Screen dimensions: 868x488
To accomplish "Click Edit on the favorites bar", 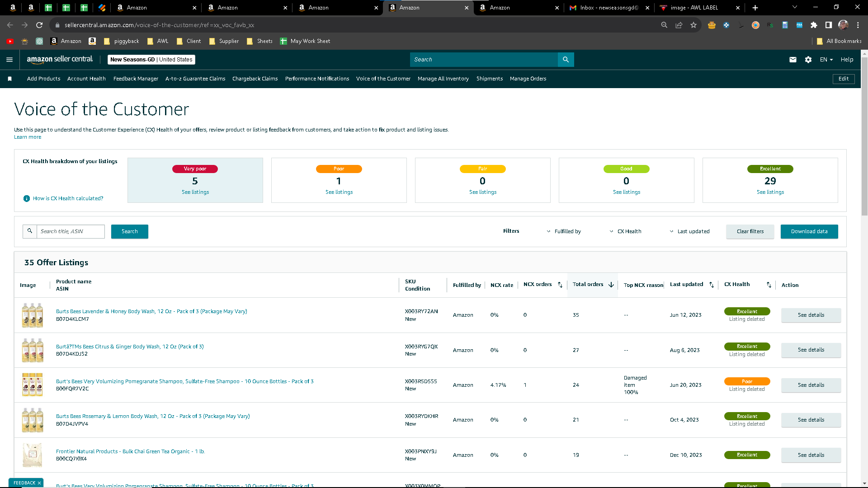I will coord(844,79).
